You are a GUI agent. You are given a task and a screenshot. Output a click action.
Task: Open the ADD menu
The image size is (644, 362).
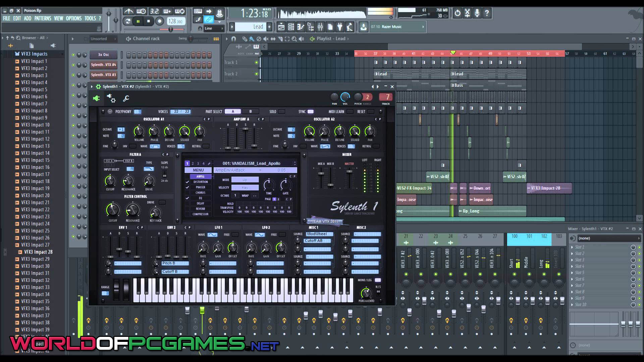coord(28,18)
